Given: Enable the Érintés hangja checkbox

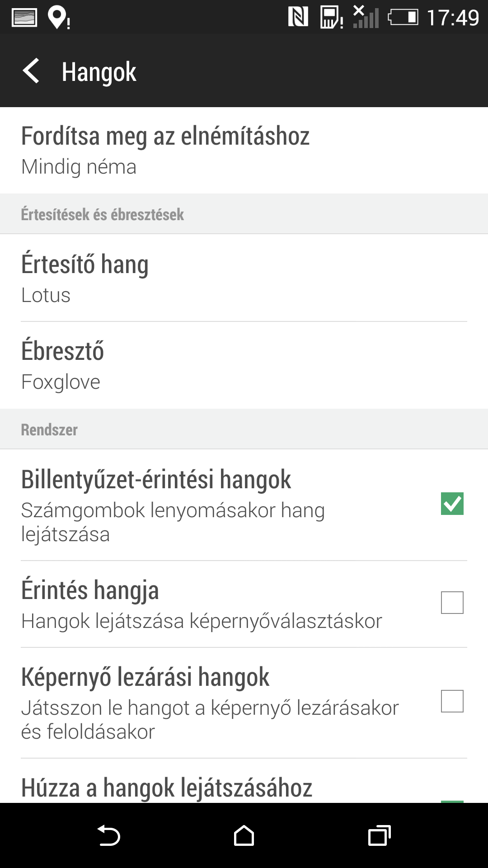Looking at the screenshot, I should 452,603.
